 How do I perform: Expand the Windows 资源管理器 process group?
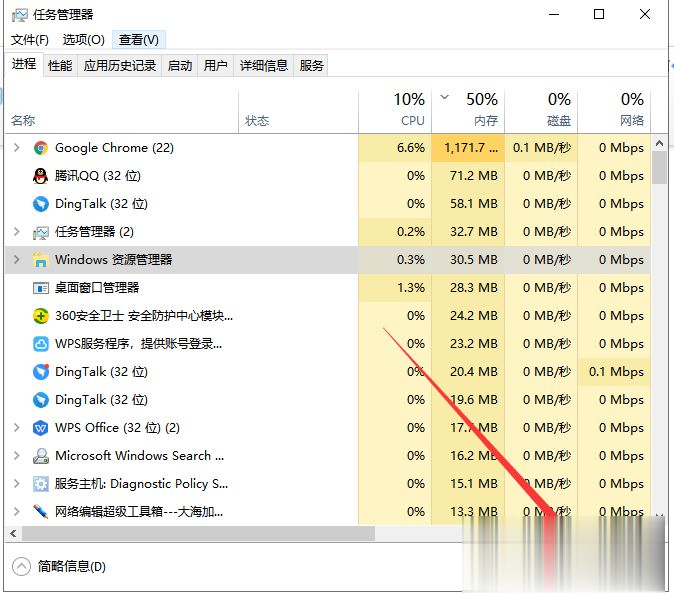coord(17,260)
